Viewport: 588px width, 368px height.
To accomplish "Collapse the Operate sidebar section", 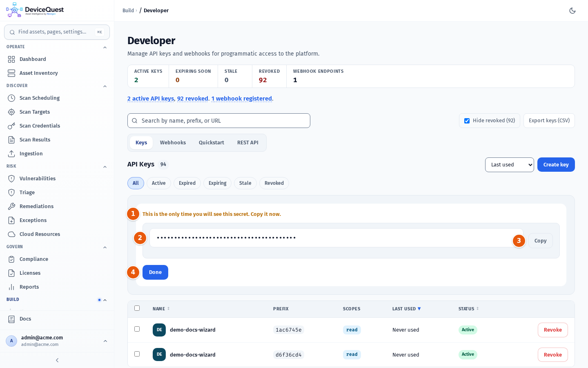I will point(105,47).
